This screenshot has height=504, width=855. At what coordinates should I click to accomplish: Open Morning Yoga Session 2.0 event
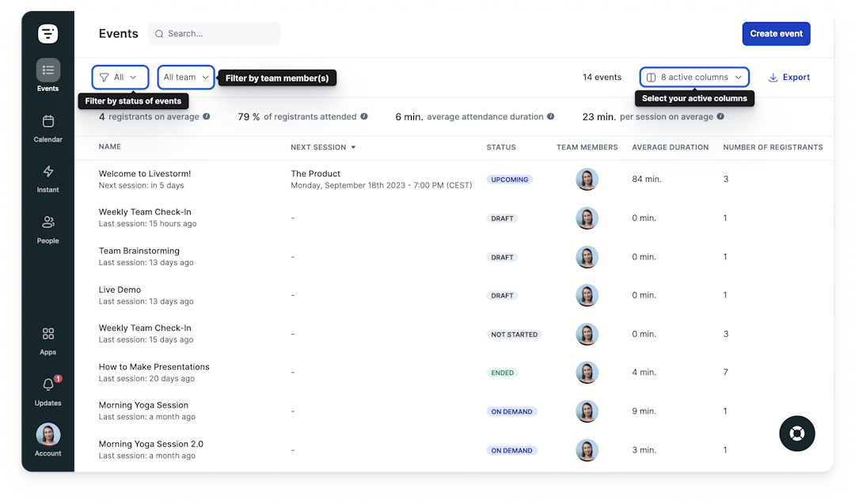click(151, 444)
